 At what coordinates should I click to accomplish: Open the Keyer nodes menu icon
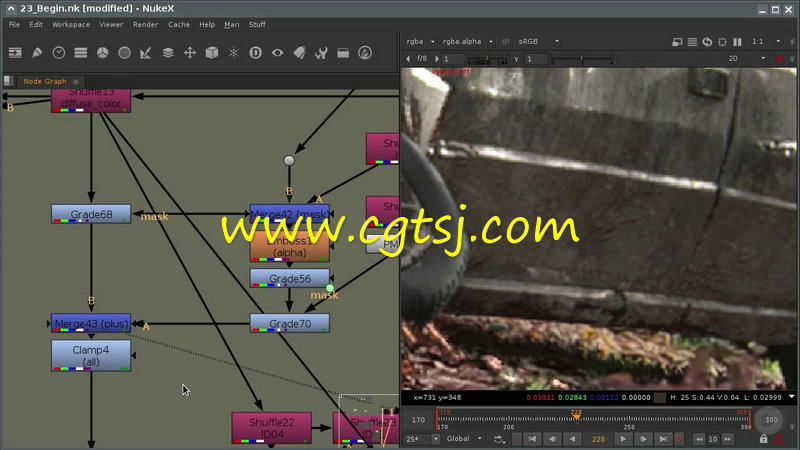(x=146, y=53)
